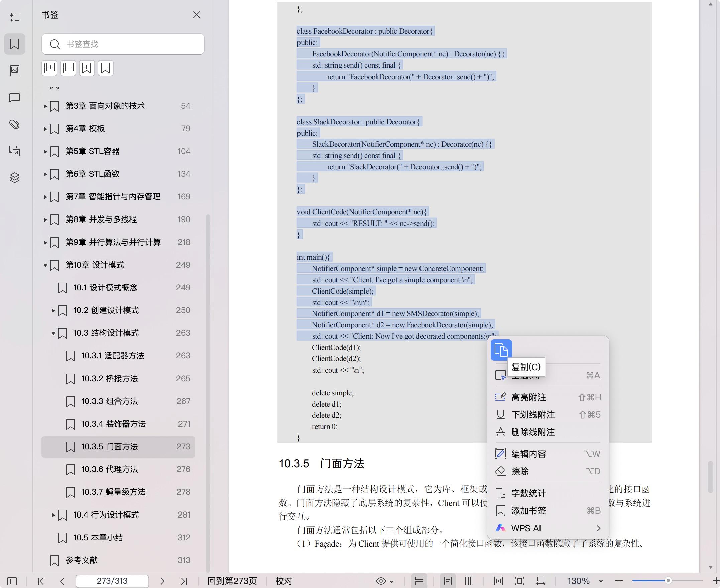Click 回到第273页 button
The image size is (720, 588).
[x=232, y=581]
